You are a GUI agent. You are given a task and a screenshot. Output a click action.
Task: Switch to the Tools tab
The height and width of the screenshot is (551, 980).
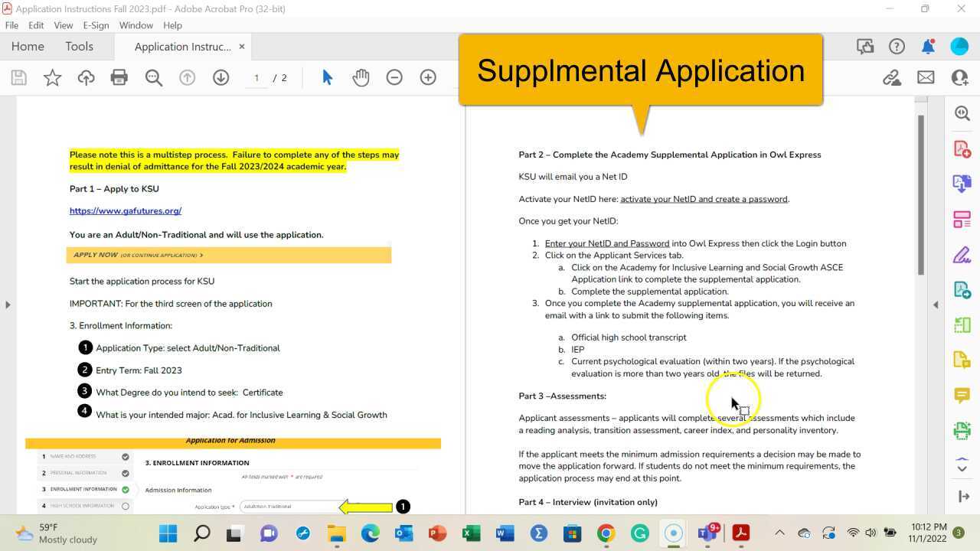tap(79, 46)
